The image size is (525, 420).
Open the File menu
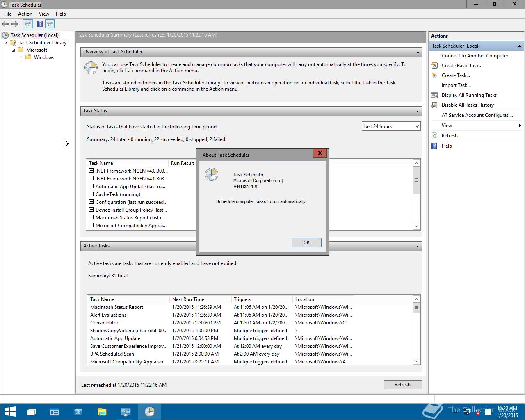pyautogui.click(x=8, y=14)
